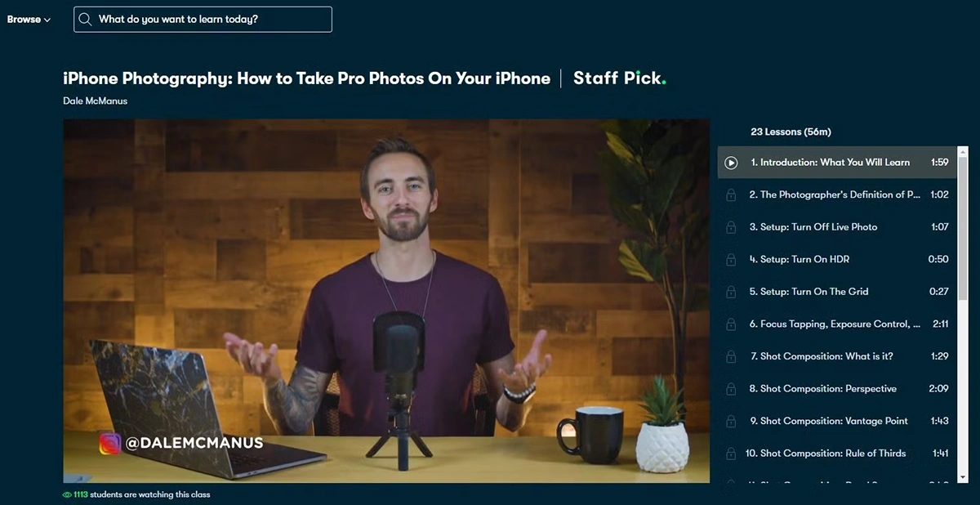Click the play icon beside Introduction lesson

click(x=731, y=163)
